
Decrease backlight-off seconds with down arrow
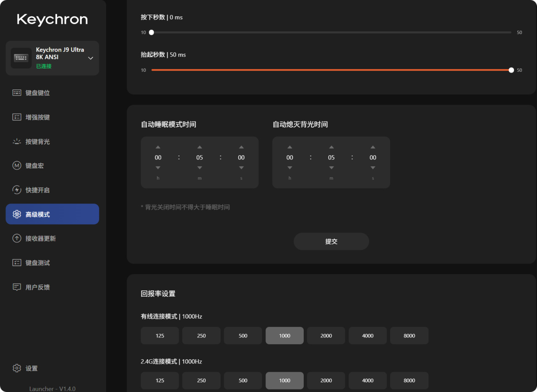pyautogui.click(x=373, y=168)
